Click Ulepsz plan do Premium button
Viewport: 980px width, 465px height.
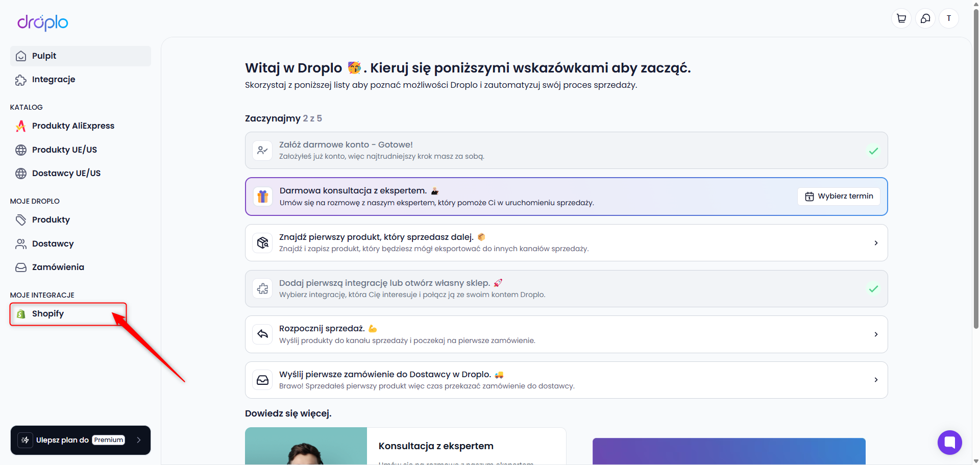click(x=81, y=440)
